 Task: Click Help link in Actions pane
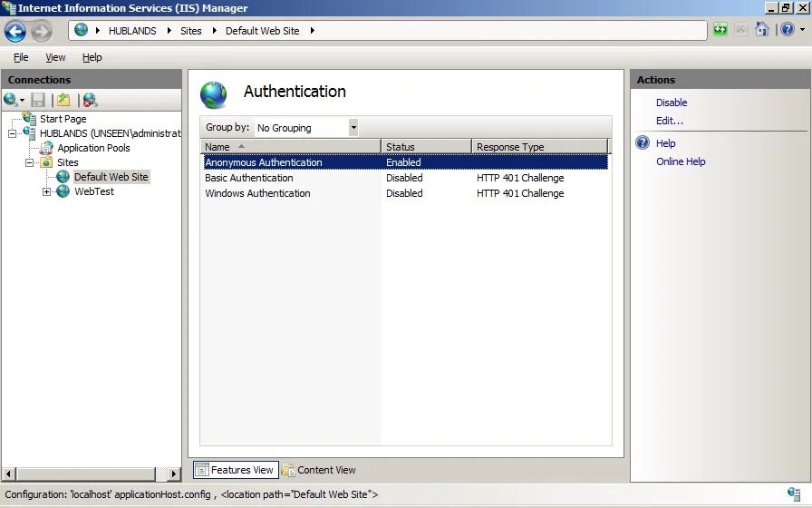coord(665,143)
